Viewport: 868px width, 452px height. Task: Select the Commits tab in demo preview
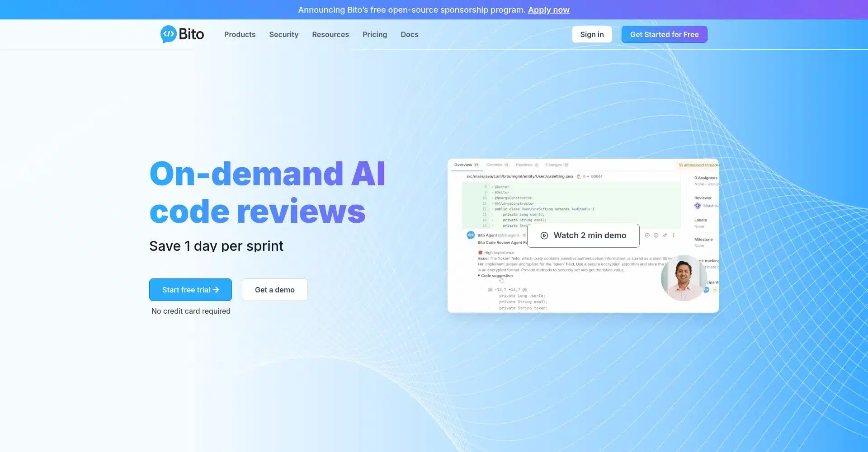tap(497, 165)
